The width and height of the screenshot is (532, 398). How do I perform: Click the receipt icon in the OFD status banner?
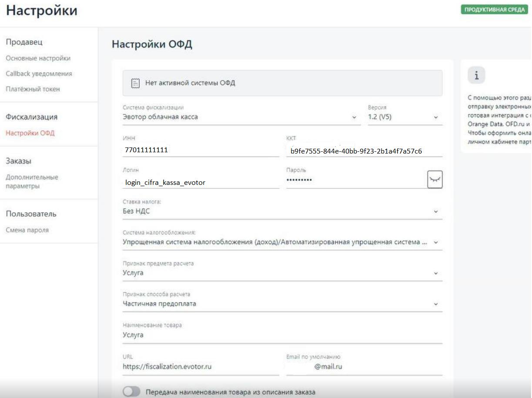(135, 83)
